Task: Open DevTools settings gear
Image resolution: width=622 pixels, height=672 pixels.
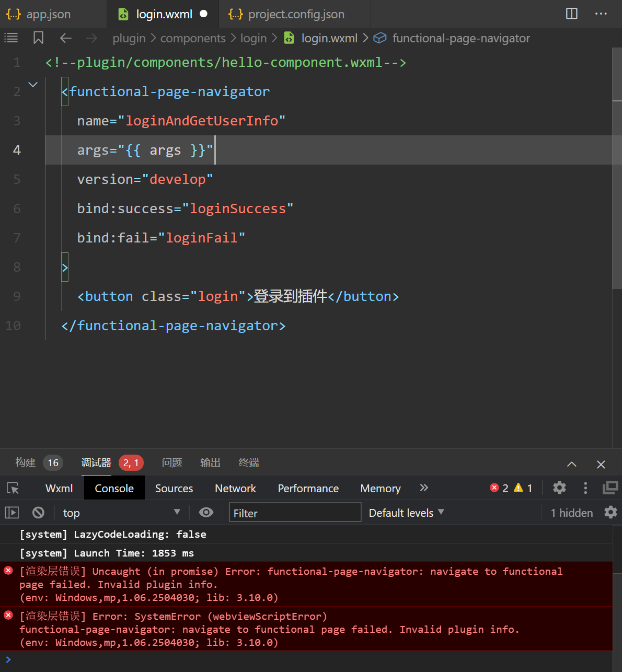Action: (559, 488)
